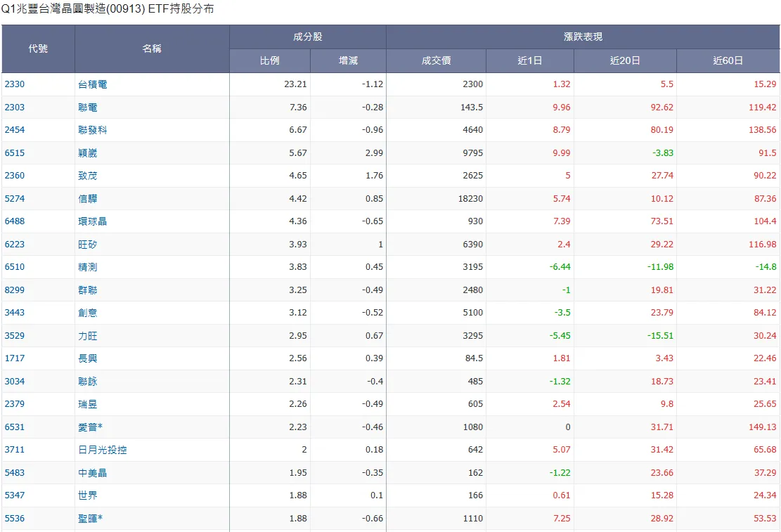This screenshot has height=532, width=781.
Task: Open the 穎崴 stock name link
Action: coord(88,153)
